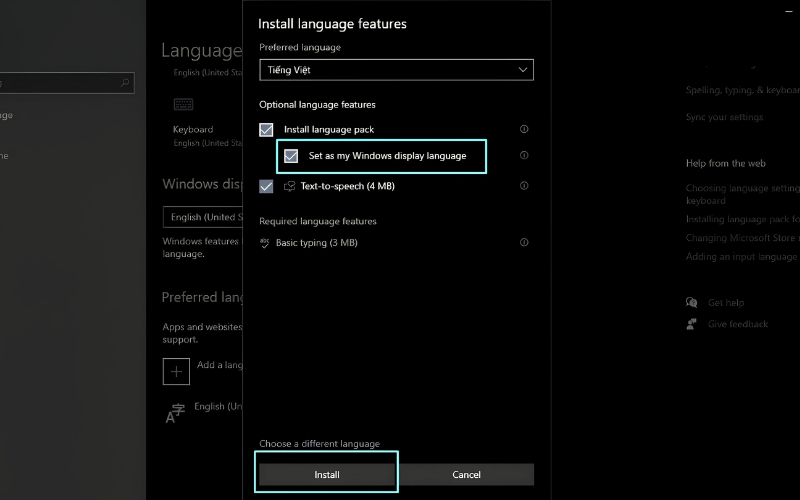Screen dimensions: 800x500
Task: Click keyboard icon in Language settings background
Action: [183, 104]
